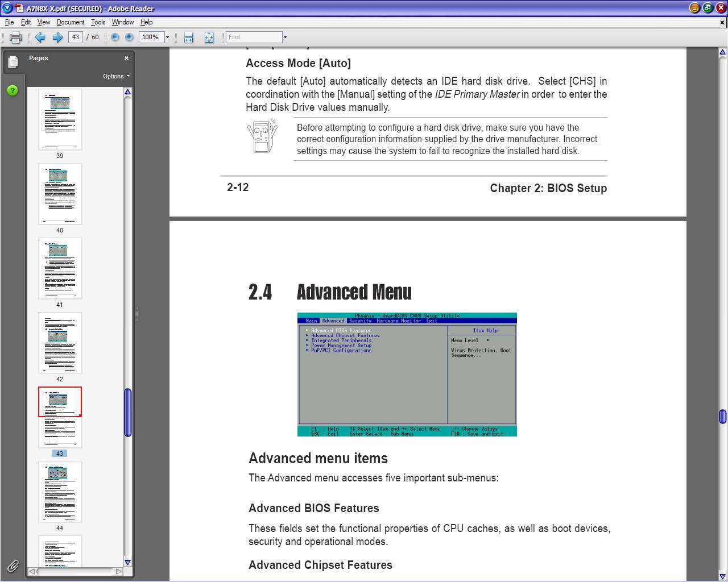Click the zoom level field showing 100%
The image size is (728, 582).
point(151,37)
